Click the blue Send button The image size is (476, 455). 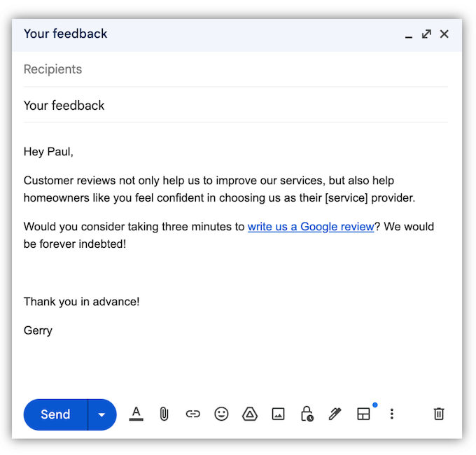[x=55, y=414]
